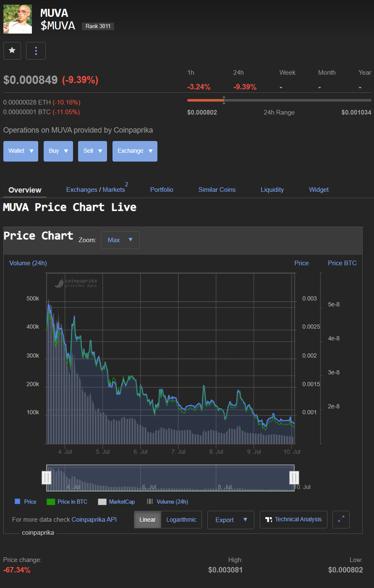This screenshot has height=588, width=374.
Task: Click the Price axis label
Action: point(301,263)
